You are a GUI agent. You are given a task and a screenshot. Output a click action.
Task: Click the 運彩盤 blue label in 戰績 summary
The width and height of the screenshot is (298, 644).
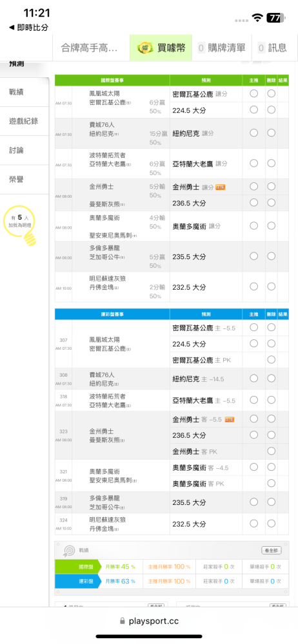point(77,581)
